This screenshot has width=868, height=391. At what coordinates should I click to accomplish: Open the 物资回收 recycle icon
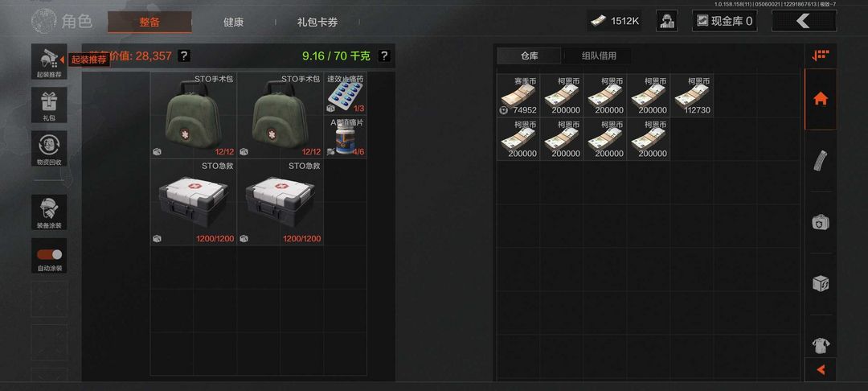coord(49,148)
